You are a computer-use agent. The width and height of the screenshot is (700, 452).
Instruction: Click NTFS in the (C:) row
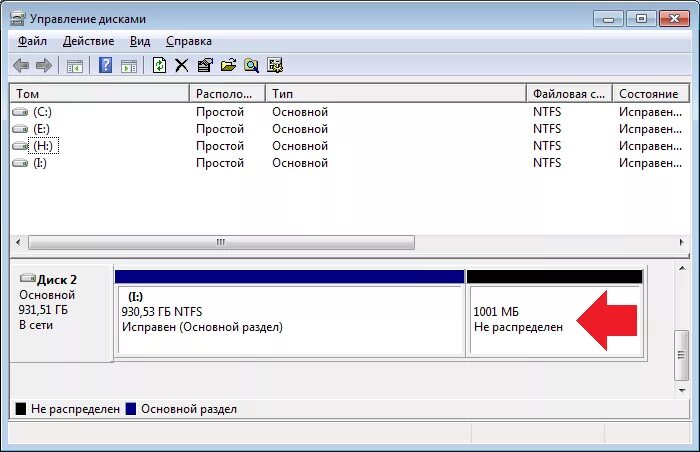547,112
